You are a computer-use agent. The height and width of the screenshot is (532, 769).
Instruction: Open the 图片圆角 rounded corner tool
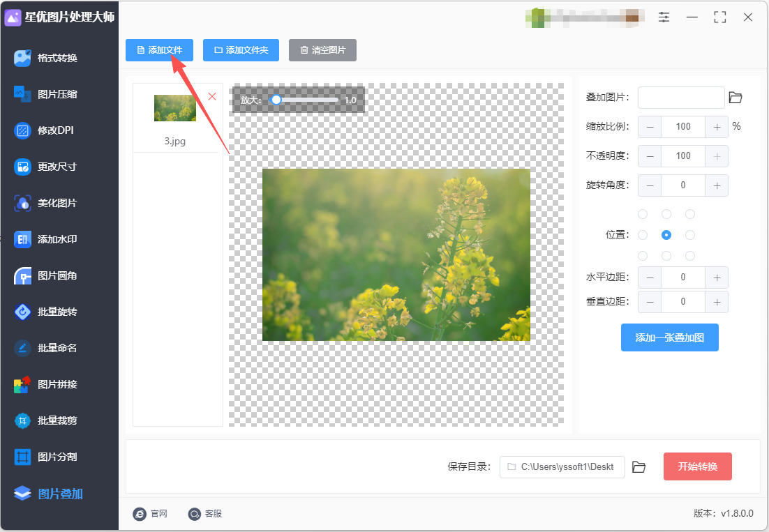coord(45,275)
